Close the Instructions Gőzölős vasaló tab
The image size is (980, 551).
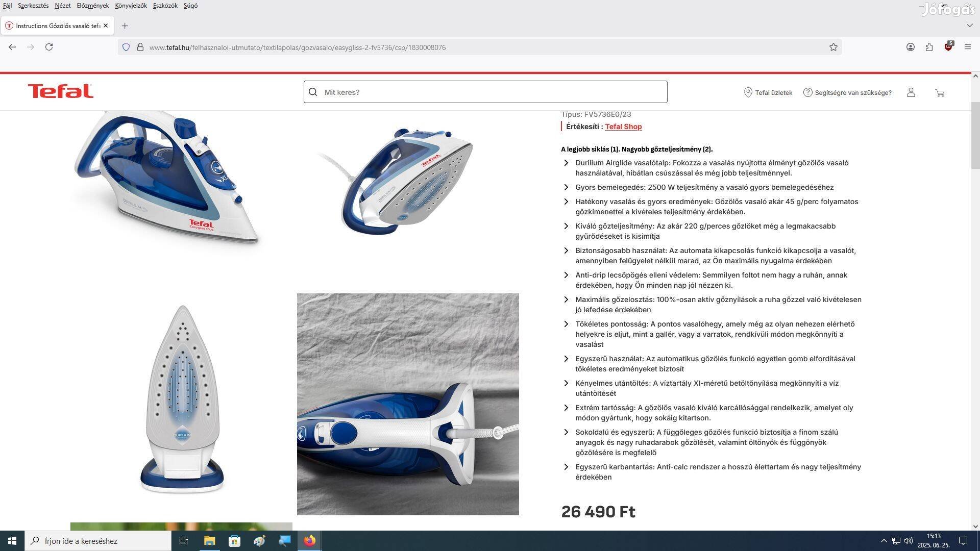tap(106, 26)
